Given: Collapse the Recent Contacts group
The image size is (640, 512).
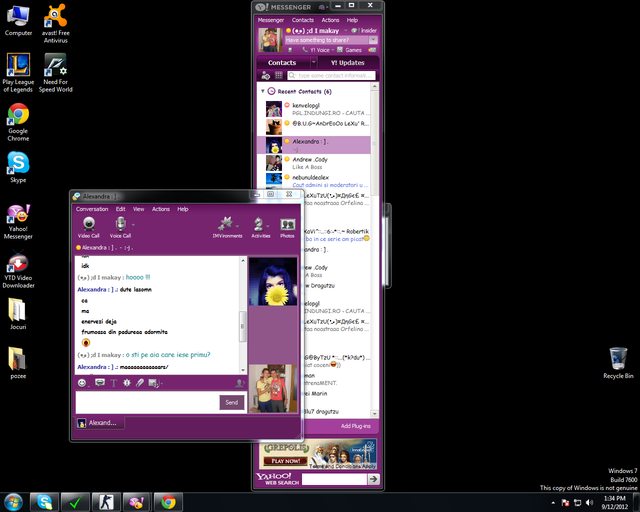Looking at the screenshot, I should 263,91.
